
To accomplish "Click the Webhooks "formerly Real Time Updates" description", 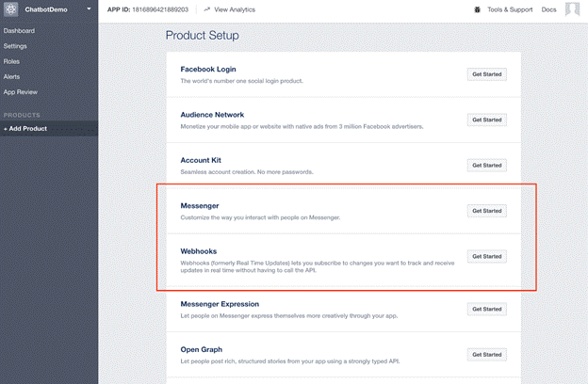I will 318,266.
